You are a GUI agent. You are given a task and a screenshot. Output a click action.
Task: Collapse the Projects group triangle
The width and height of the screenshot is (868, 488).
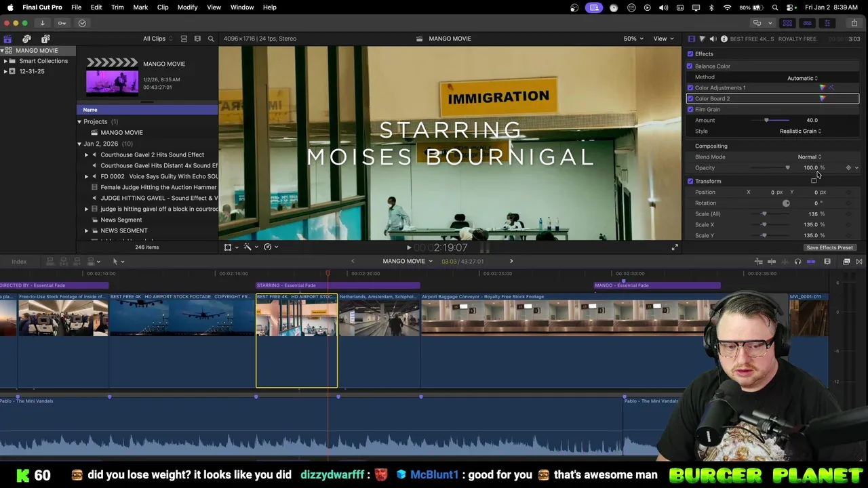79,122
